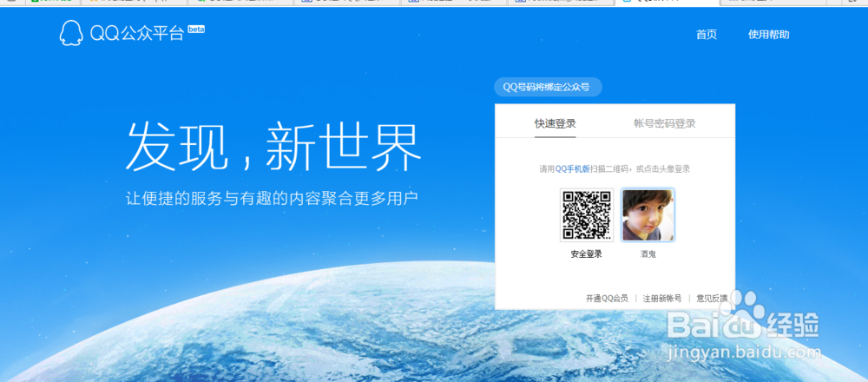Click the 发现，新世界 headline

pyautogui.click(x=273, y=147)
